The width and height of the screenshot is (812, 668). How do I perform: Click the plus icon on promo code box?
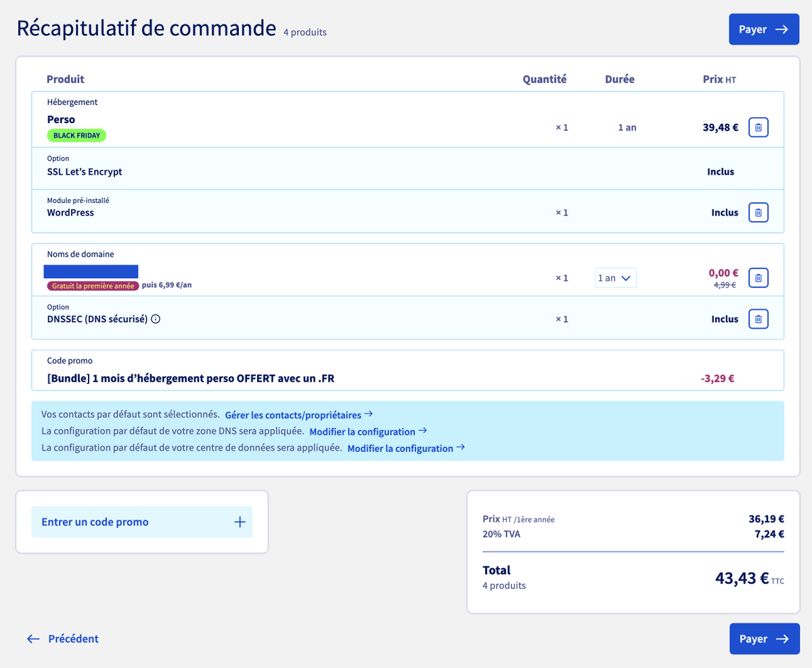coord(240,522)
